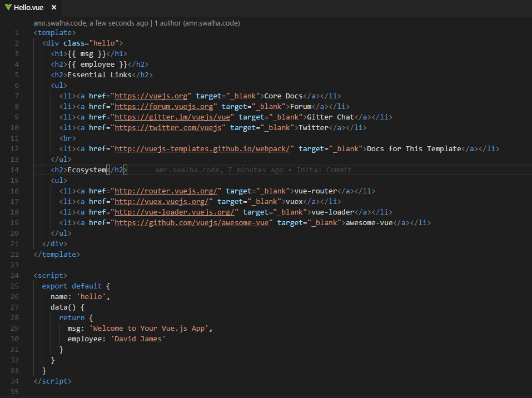The width and height of the screenshot is (532, 398).
Task: Click the 'Forum' text on line 8
Action: tap(301, 107)
